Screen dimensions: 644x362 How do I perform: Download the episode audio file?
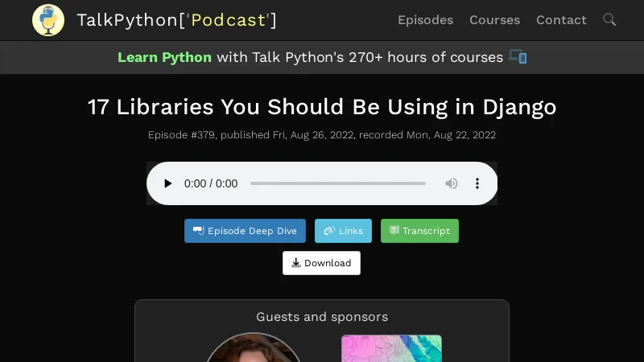click(x=321, y=263)
